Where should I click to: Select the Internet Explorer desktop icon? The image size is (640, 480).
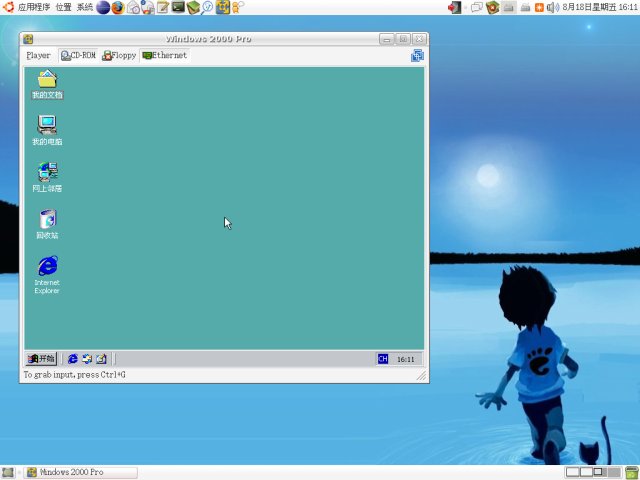coord(47,275)
